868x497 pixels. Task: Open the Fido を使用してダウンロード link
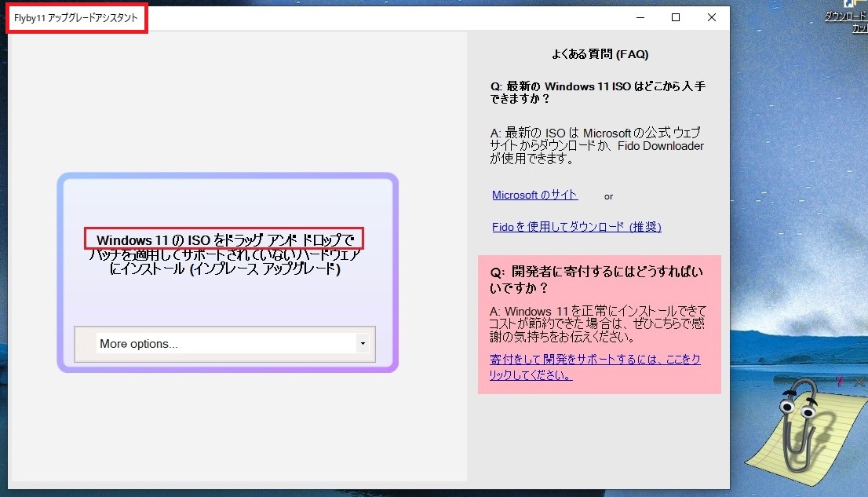tap(576, 227)
